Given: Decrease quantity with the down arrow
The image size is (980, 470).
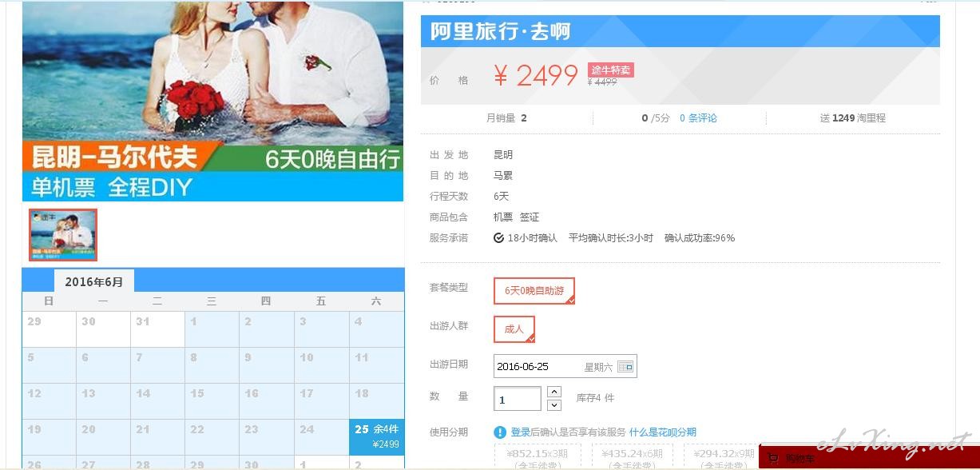Looking at the screenshot, I should click(x=554, y=405).
